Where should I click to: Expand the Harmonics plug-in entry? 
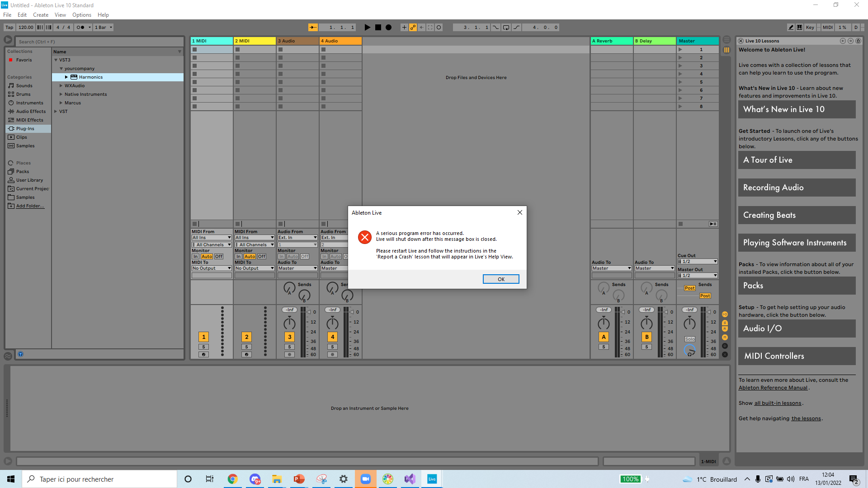click(x=66, y=77)
